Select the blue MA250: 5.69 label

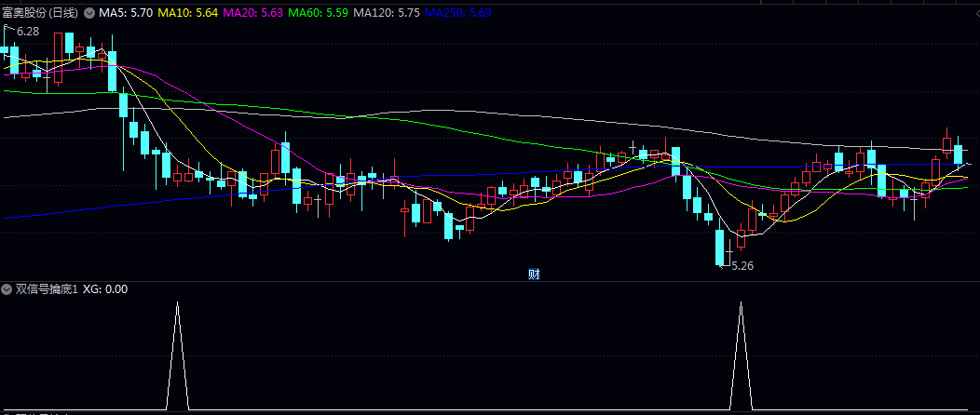pos(457,12)
